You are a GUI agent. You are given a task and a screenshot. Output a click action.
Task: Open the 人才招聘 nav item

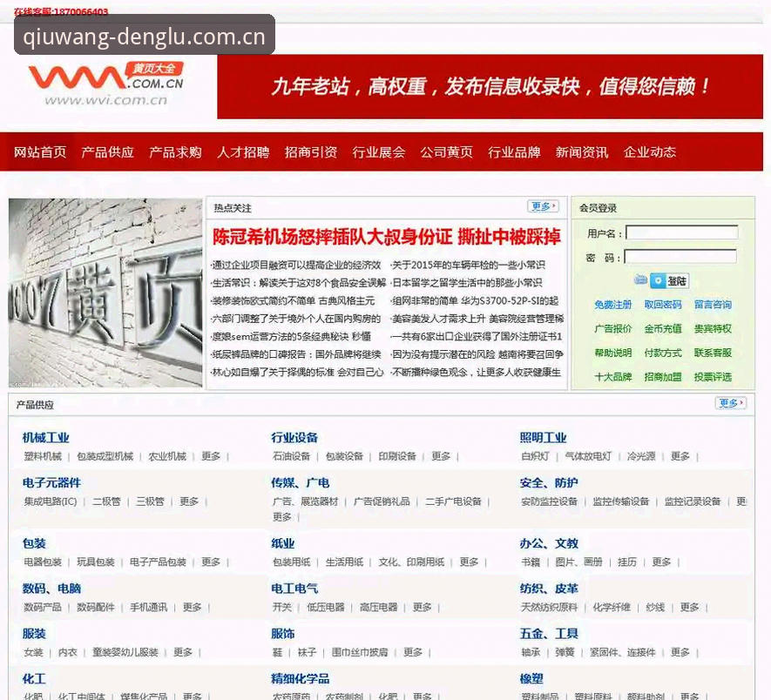coord(243,151)
